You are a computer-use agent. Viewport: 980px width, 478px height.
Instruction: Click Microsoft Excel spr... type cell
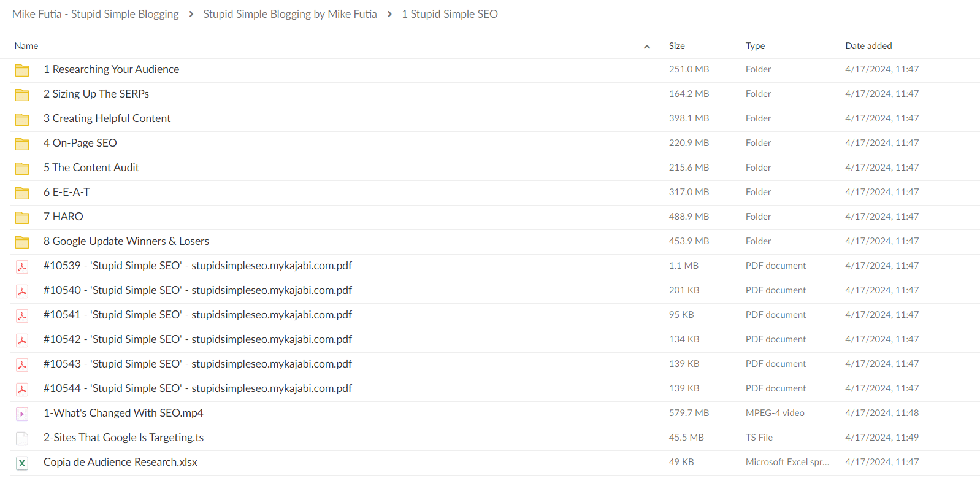(787, 462)
